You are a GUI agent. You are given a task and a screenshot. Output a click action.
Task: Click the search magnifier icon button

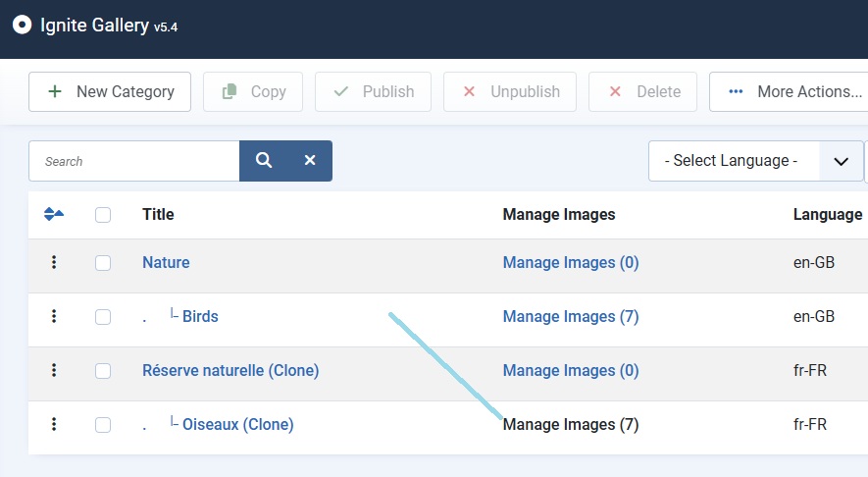[x=264, y=161]
